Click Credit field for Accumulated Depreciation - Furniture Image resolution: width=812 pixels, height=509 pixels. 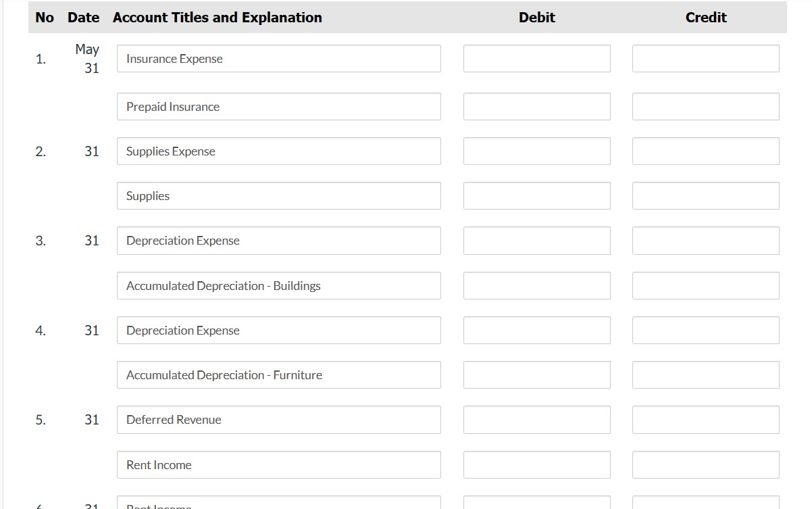(706, 375)
